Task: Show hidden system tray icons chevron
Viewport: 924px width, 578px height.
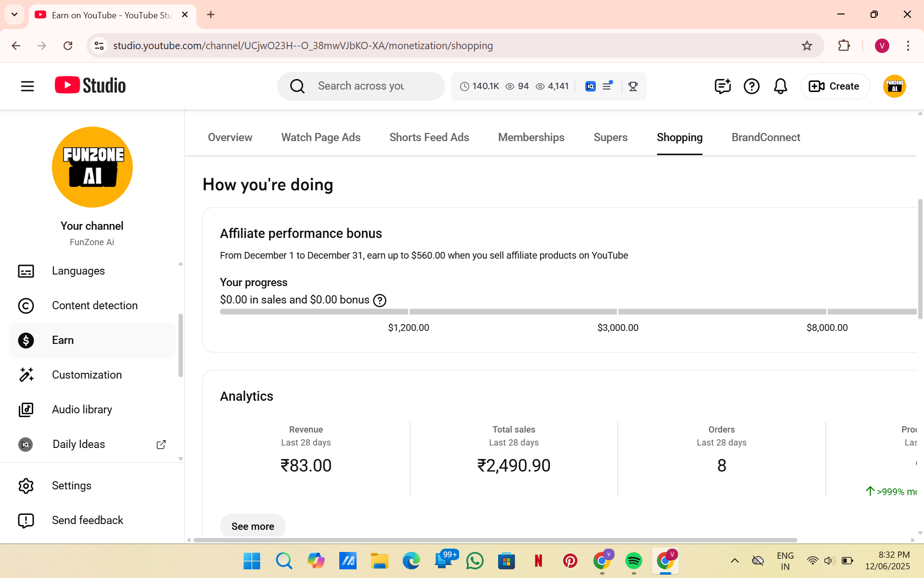Action: (x=734, y=560)
